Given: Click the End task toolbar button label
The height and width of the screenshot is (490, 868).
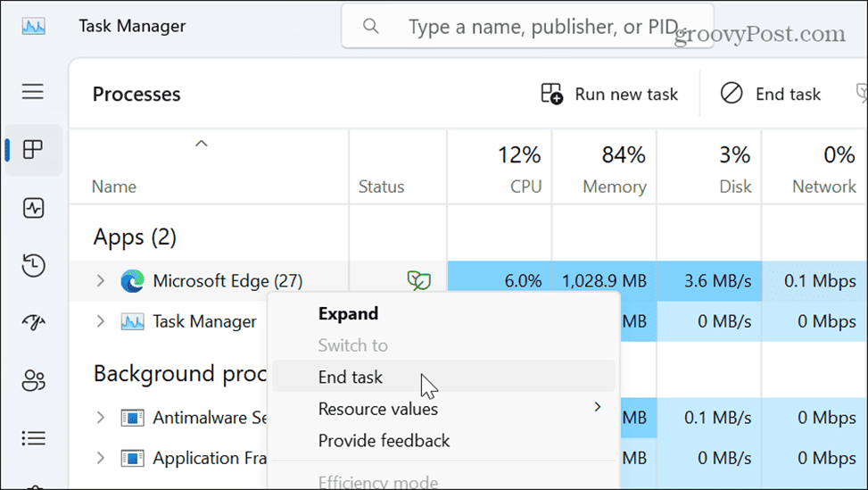Looking at the screenshot, I should tap(788, 94).
